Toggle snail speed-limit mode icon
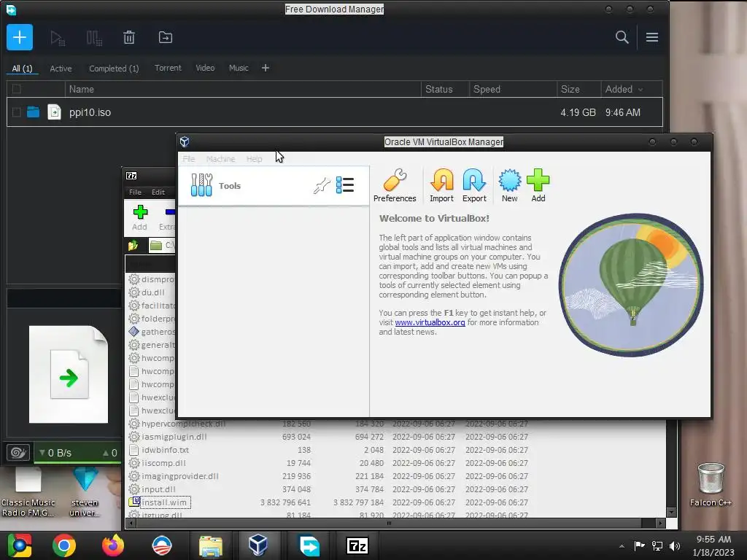Screen dimensions: 747x560 (18, 452)
